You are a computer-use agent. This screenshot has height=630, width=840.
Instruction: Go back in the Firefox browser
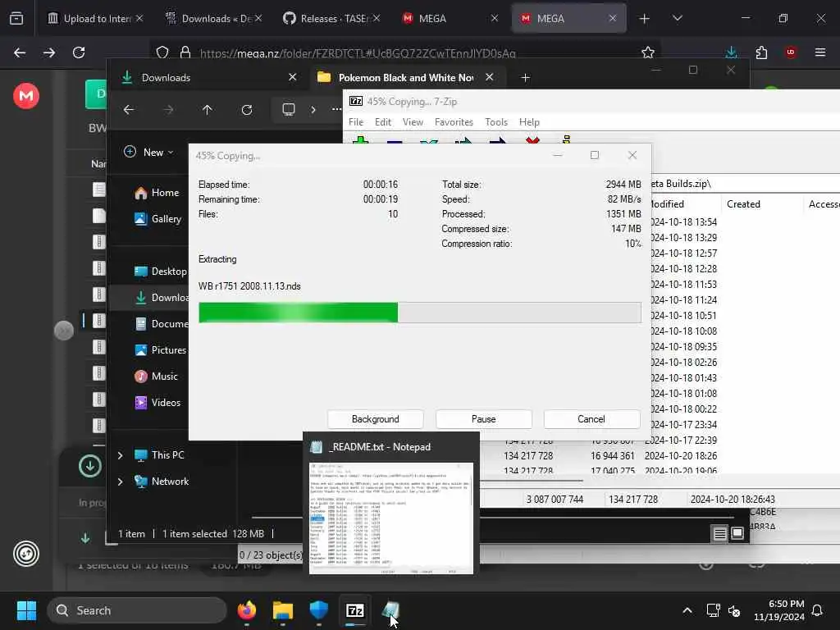[x=20, y=52]
